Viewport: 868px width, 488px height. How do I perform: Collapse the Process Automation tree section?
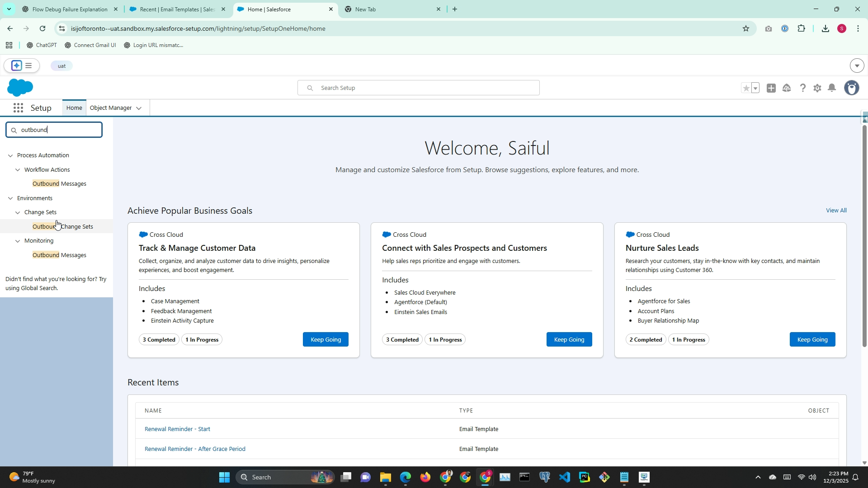click(10, 155)
